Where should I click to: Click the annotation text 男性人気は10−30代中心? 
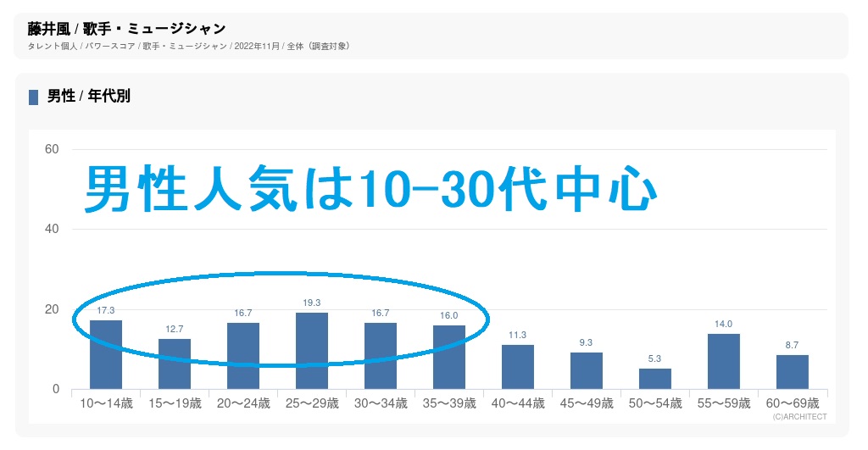[x=371, y=189]
